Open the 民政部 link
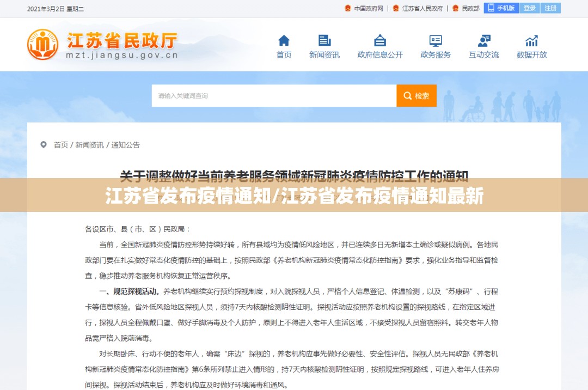Image resolution: width=588 pixels, height=390 pixels. point(470,8)
